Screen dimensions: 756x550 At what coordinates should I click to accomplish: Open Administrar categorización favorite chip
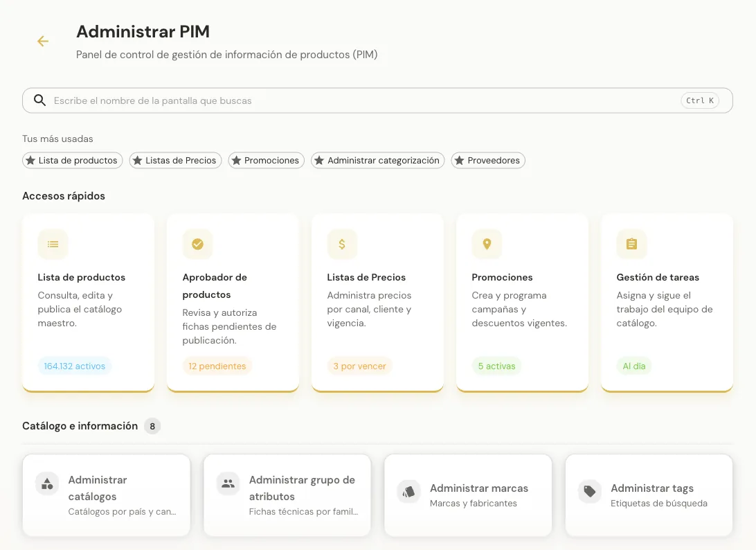[377, 160]
